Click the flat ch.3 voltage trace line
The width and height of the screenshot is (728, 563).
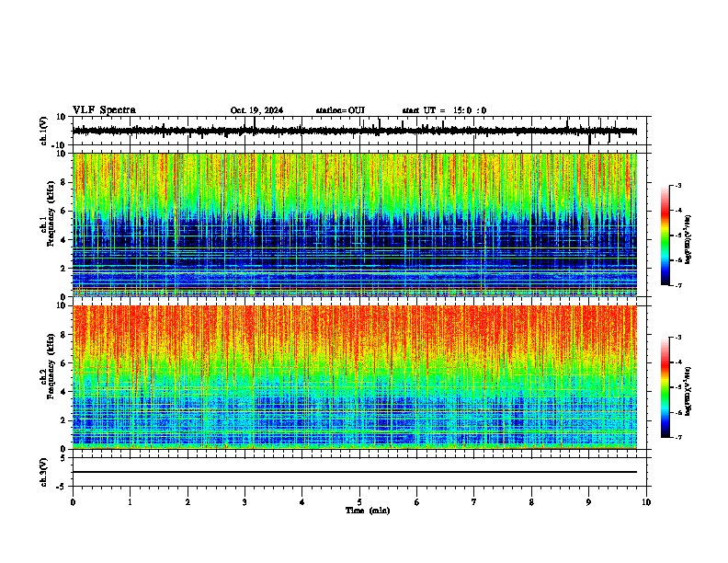[x=355, y=472]
